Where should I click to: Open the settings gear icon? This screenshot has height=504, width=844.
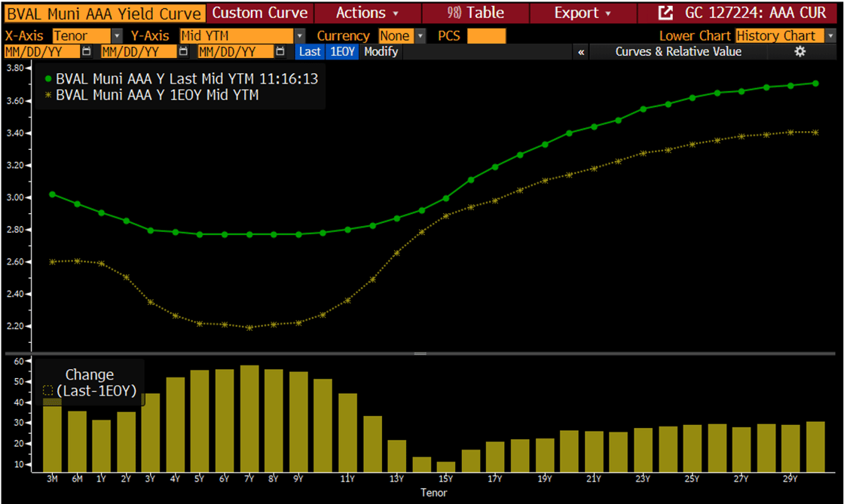[800, 52]
